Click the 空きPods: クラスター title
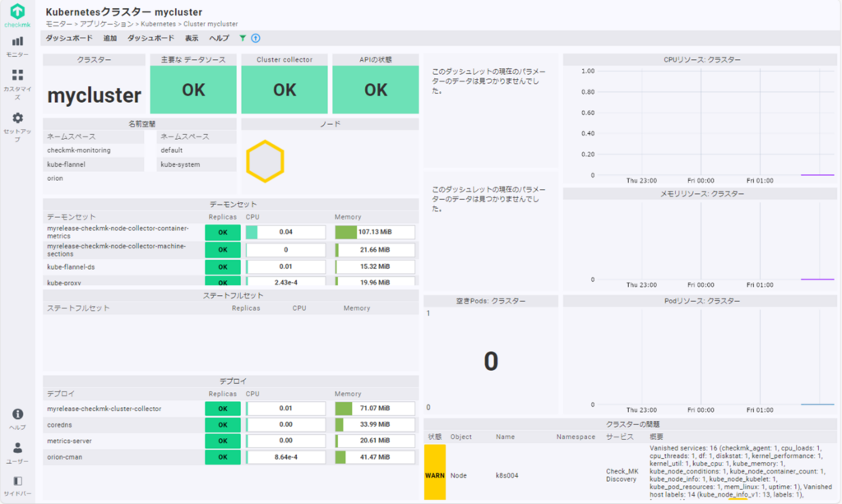 (x=491, y=301)
